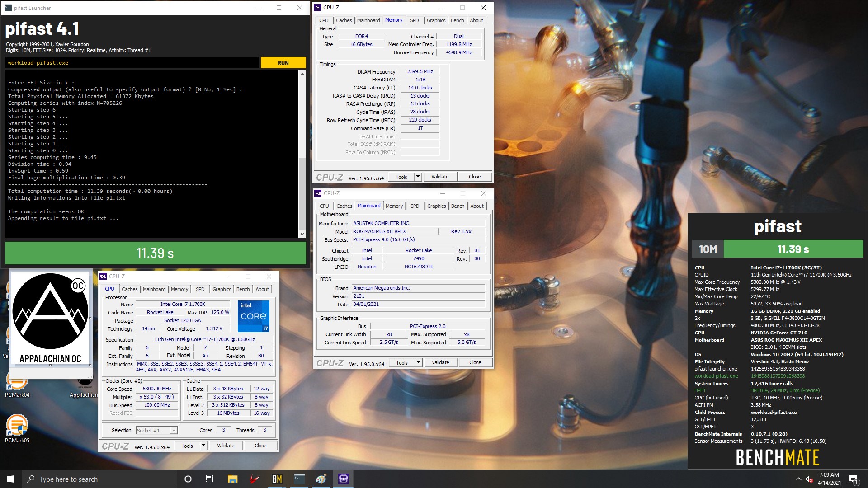Open Task View from taskbar
The image size is (868, 488).
click(210, 479)
